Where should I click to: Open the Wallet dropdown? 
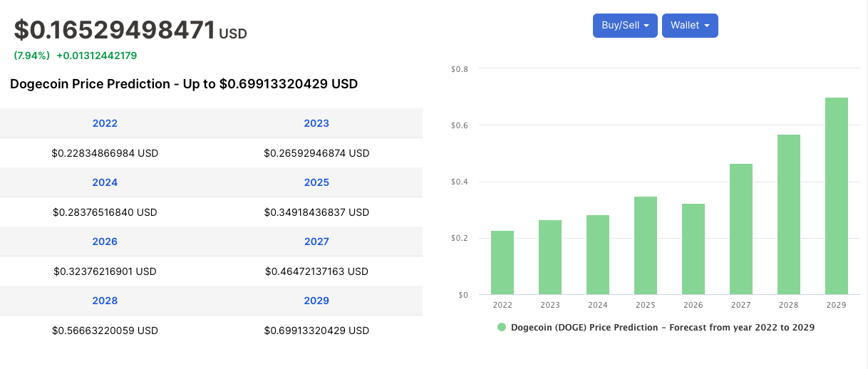pos(690,26)
